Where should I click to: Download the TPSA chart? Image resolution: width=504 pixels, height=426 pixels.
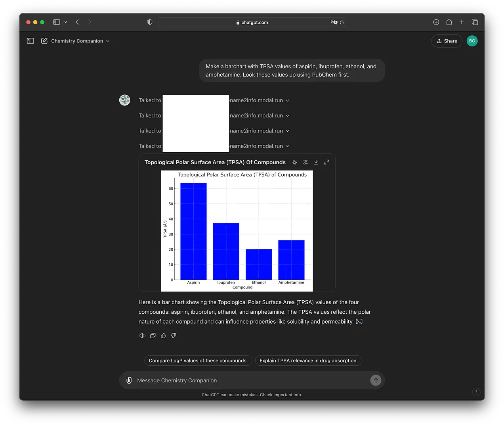[x=316, y=162]
